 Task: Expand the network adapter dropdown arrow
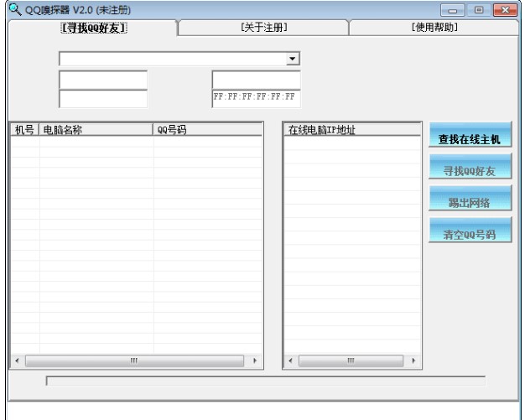pos(293,59)
